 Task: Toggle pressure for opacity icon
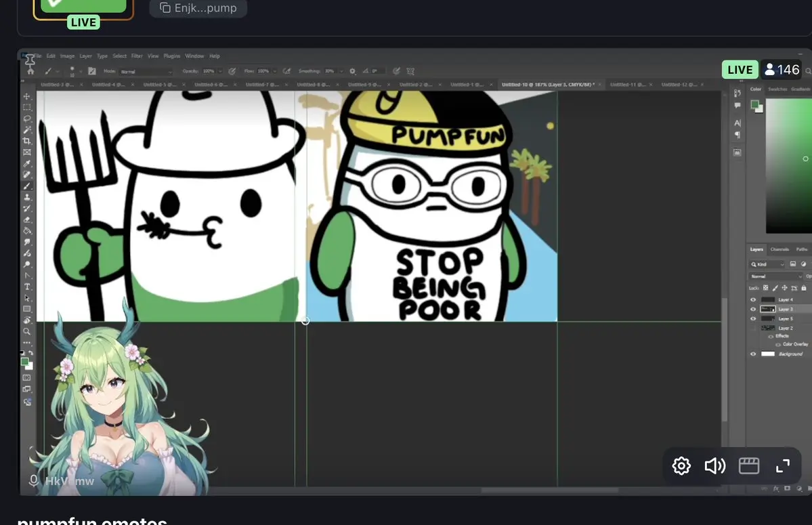(x=232, y=71)
